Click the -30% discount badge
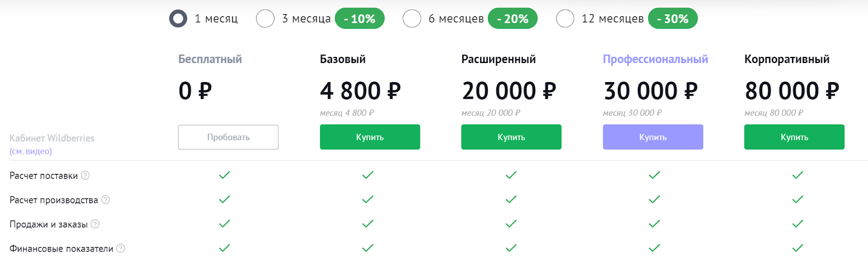 pos(673,18)
